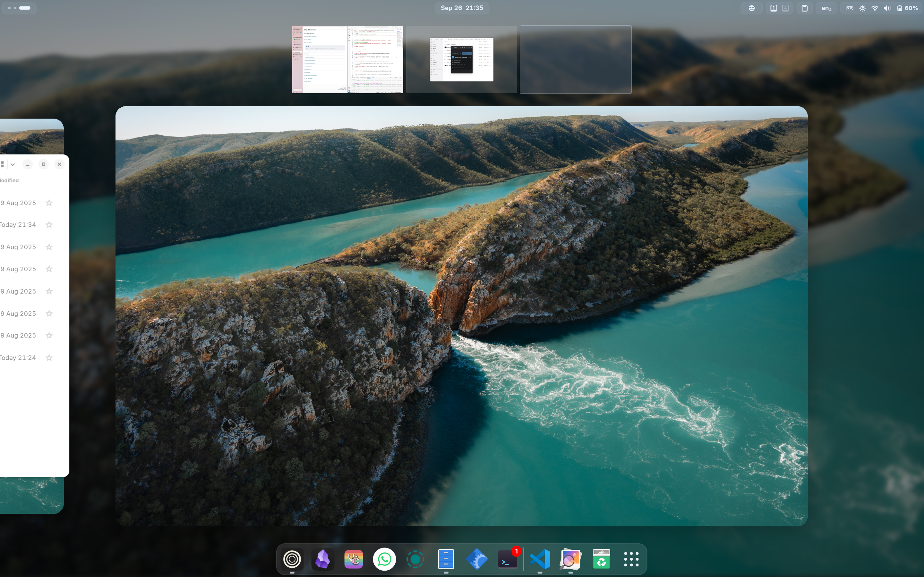This screenshot has height=577, width=924.
Task: Toggle star on first 9 Aug 2025 file
Action: point(49,203)
